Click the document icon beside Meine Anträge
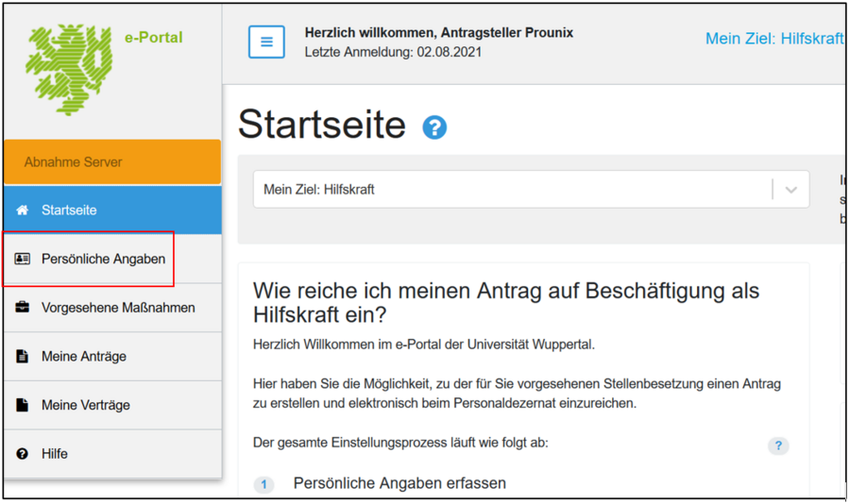The width and height of the screenshot is (850, 504). 23,357
